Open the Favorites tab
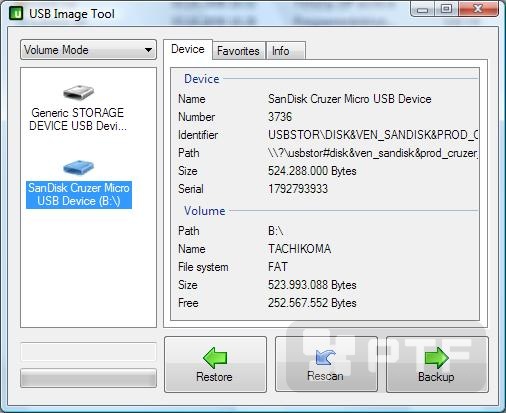 [x=238, y=51]
